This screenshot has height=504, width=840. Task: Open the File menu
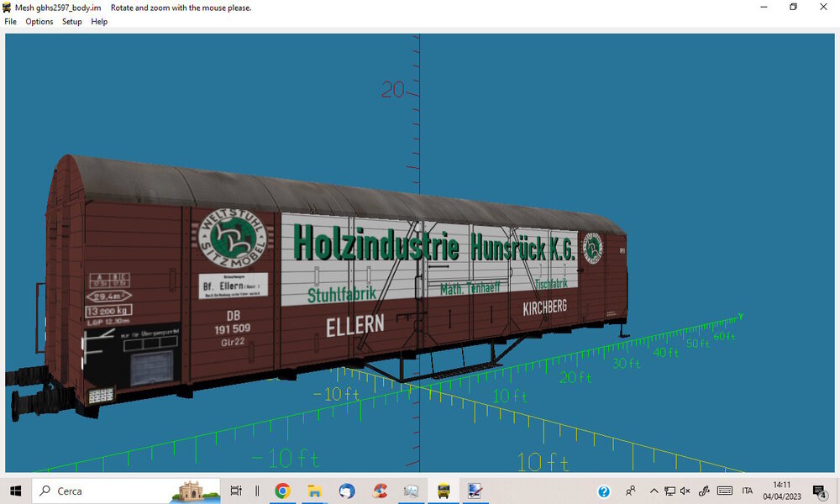(x=10, y=22)
